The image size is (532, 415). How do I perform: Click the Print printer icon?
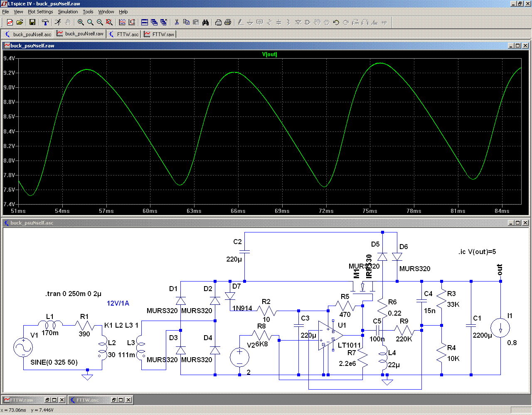coord(228,22)
